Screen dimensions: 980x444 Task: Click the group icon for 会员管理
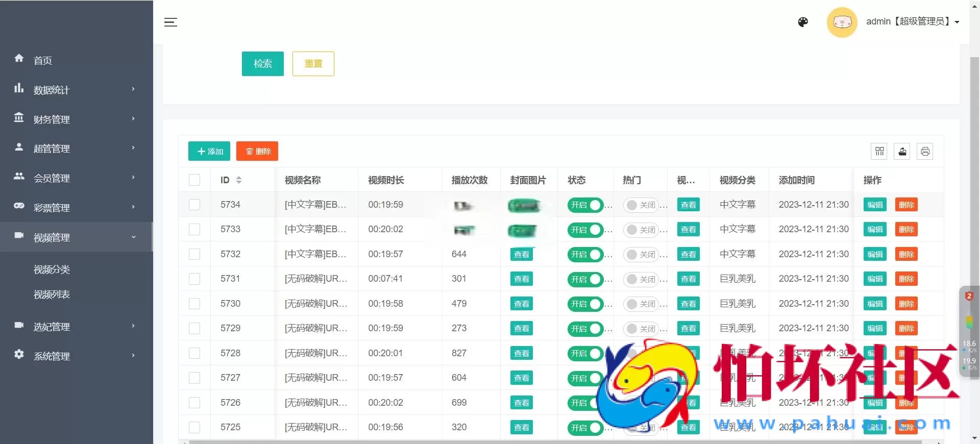tap(19, 176)
